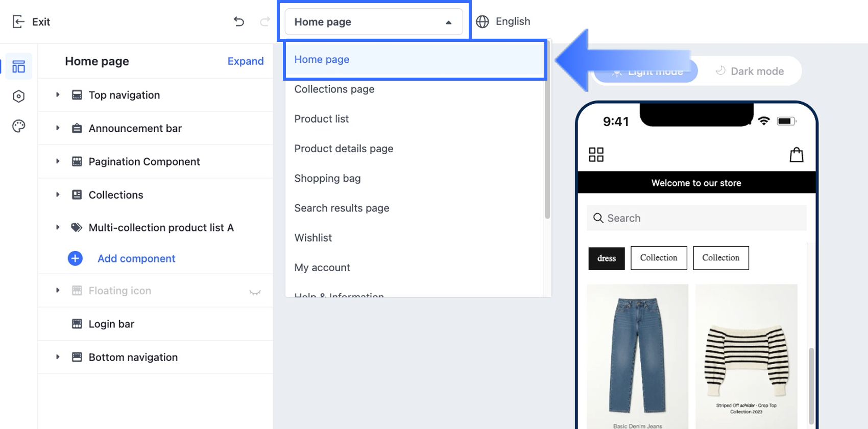
Task: Switch preview to Light mode
Action: 645,71
